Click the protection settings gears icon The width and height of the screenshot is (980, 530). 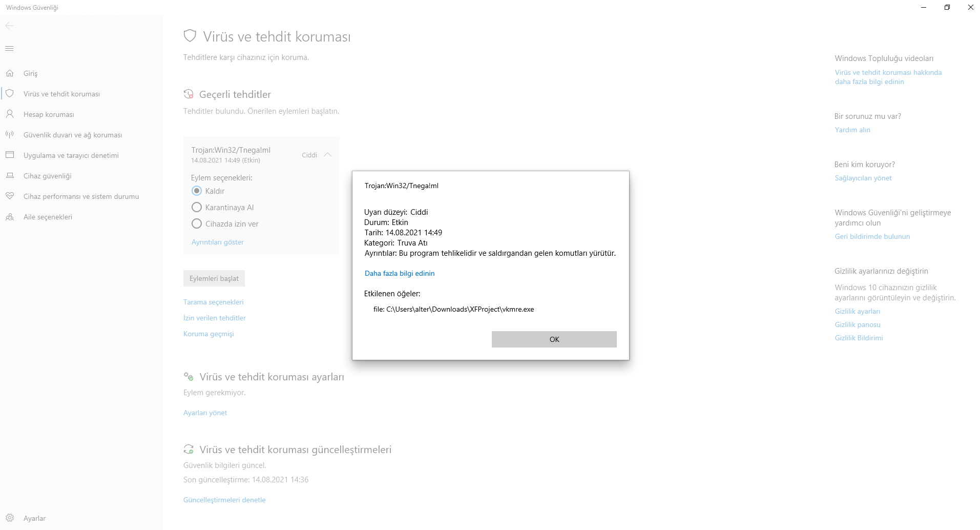[x=189, y=377]
